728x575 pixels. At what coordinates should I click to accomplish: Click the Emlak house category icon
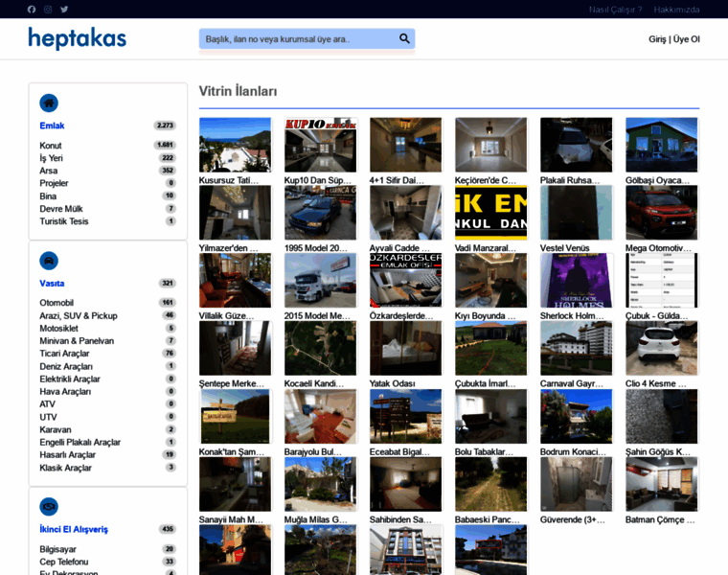(49, 103)
